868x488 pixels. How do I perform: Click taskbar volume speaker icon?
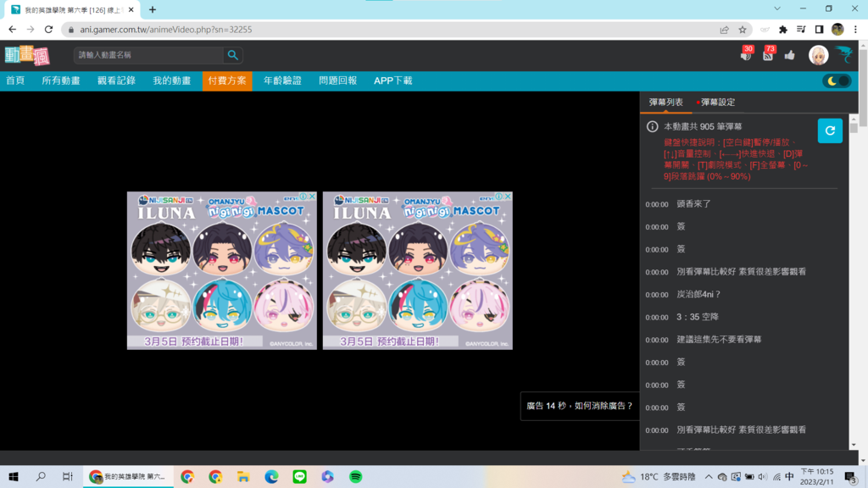[x=763, y=476]
